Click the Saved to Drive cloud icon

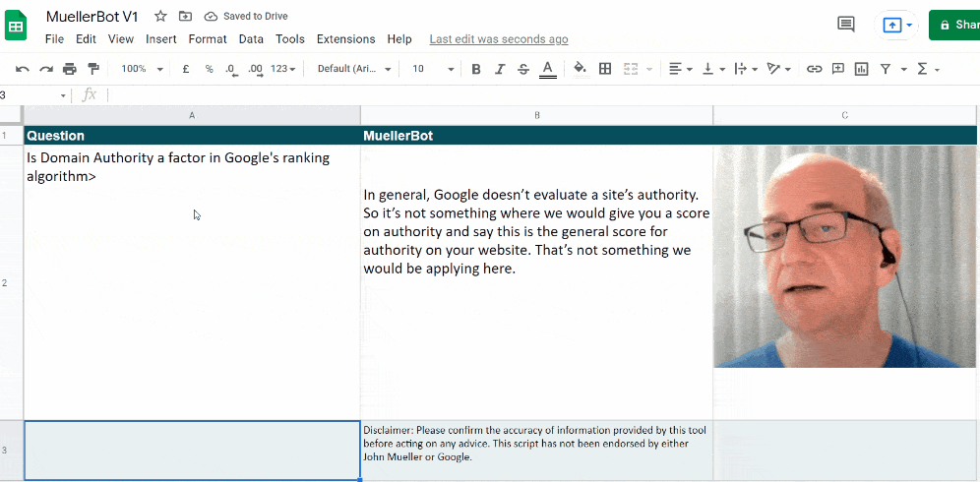[x=212, y=17]
